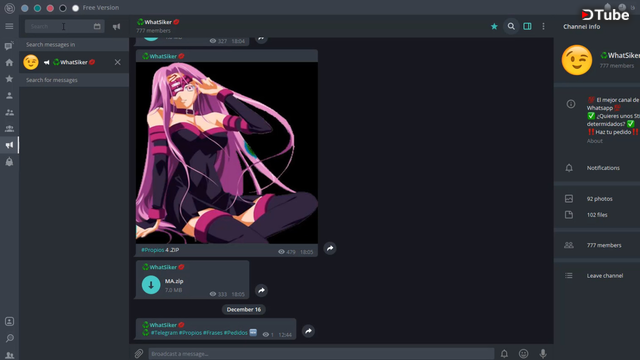Open 102 files shared media
The image size is (640, 360).
point(597,215)
